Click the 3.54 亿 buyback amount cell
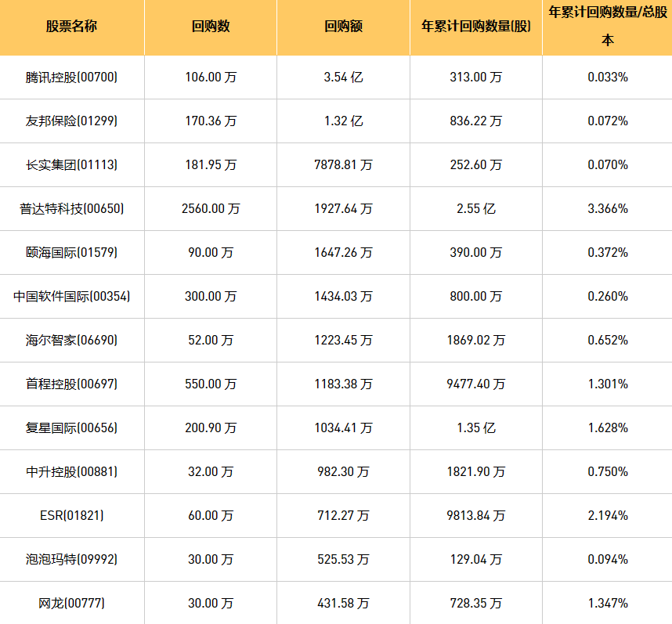The width and height of the screenshot is (672, 624). coord(343,78)
